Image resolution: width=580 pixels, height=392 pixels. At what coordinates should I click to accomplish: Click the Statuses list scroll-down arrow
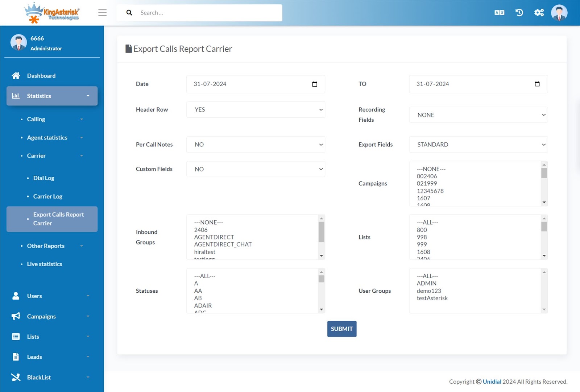tap(321, 309)
